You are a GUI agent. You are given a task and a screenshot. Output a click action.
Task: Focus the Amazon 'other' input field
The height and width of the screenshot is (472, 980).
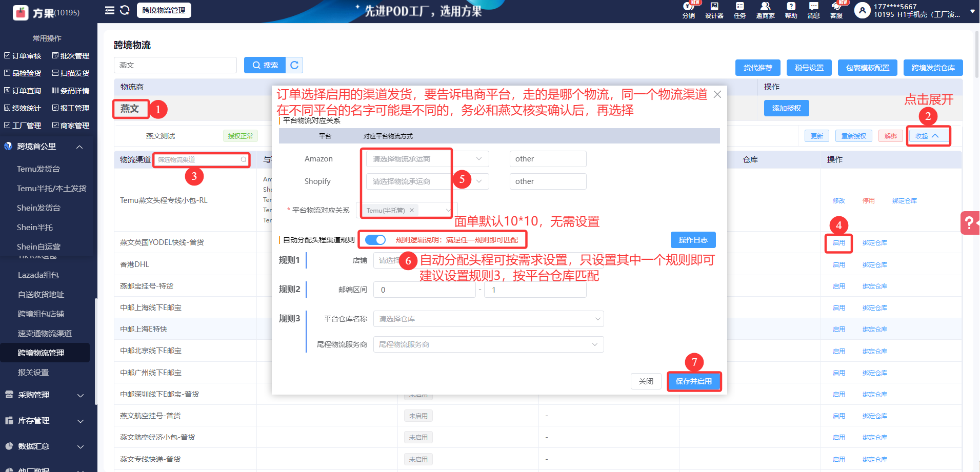pos(548,159)
